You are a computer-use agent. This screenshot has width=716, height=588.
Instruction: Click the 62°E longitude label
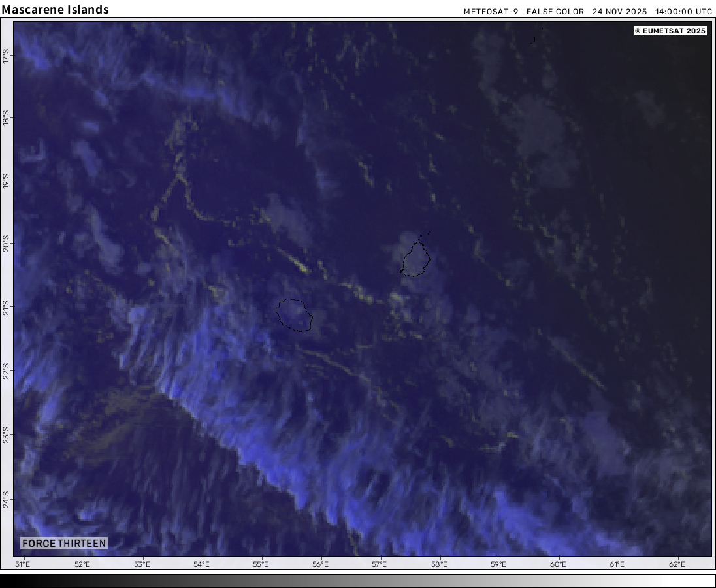tap(677, 564)
